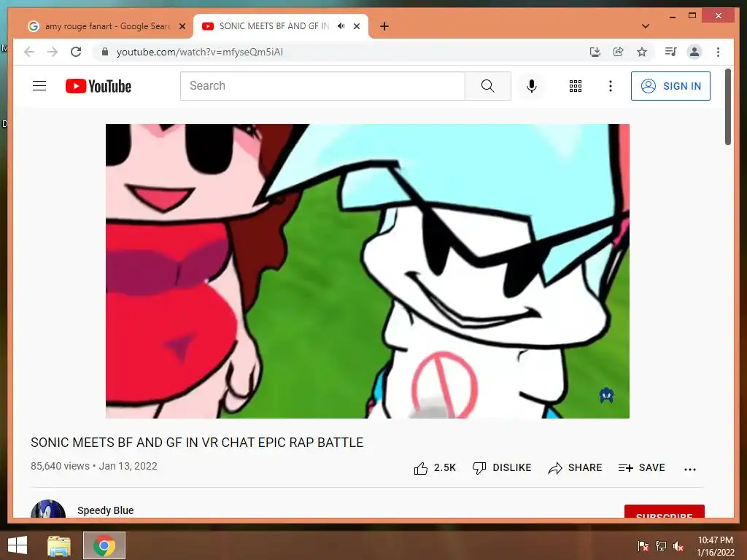The height and width of the screenshot is (560, 747).
Task: View site security lock info
Action: (105, 52)
